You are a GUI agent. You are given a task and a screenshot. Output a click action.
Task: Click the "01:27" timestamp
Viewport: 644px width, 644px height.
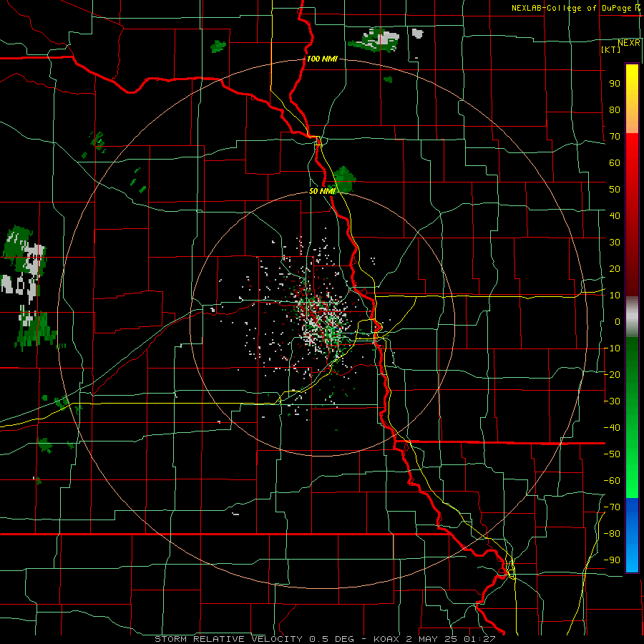480,639
